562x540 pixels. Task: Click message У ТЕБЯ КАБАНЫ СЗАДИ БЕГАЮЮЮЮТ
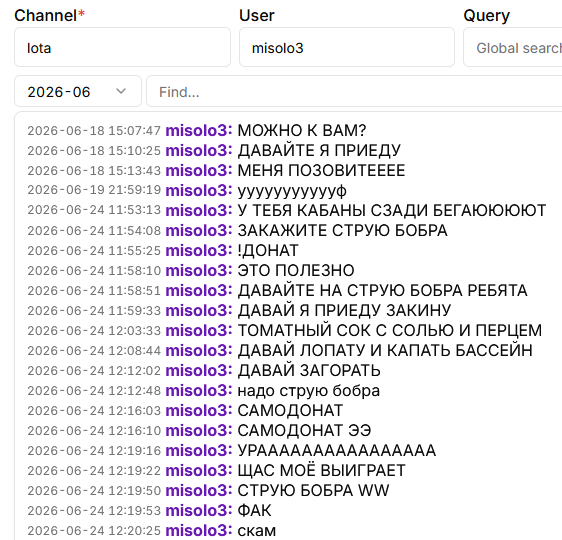(x=392, y=210)
